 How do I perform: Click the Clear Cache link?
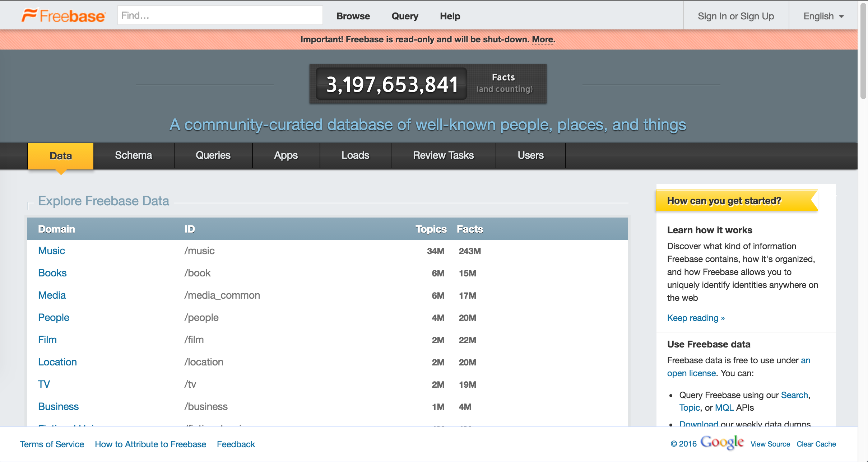816,444
